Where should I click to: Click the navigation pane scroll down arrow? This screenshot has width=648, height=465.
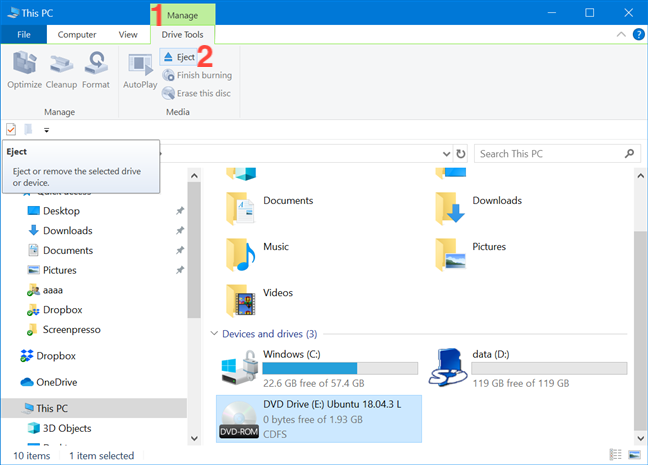[x=194, y=438]
